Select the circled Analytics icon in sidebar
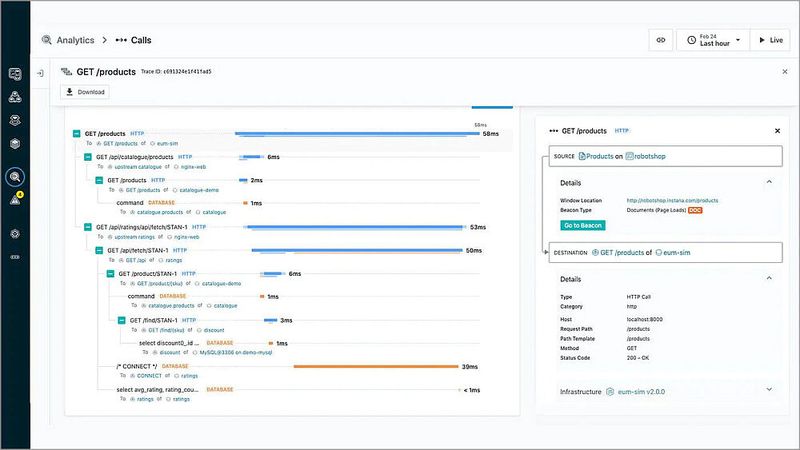This screenshot has width=800, height=450. [15, 177]
